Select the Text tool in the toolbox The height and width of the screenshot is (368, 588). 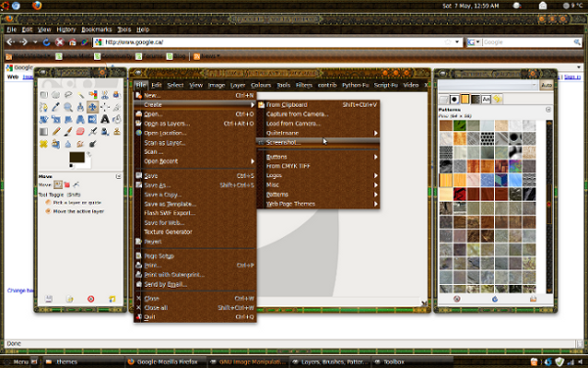point(105,119)
